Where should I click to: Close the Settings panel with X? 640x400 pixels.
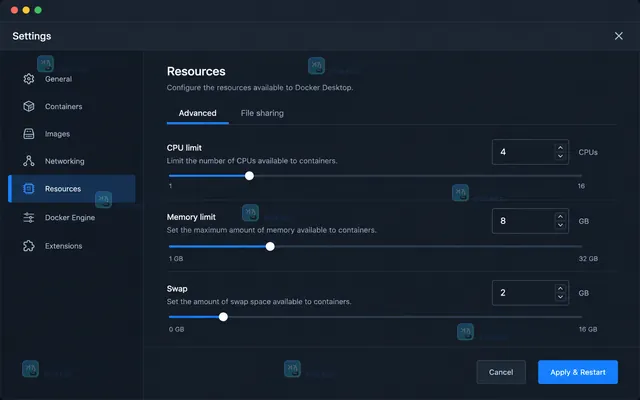(618, 36)
